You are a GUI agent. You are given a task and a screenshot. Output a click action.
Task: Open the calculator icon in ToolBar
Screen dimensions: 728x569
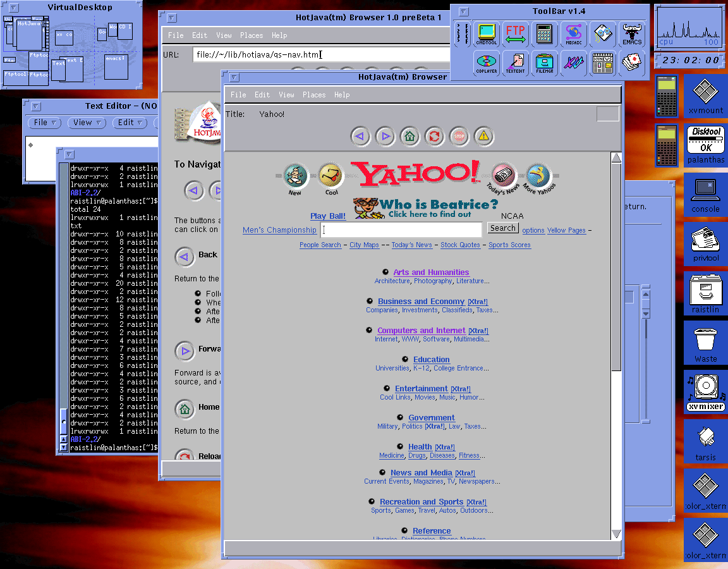(544, 34)
